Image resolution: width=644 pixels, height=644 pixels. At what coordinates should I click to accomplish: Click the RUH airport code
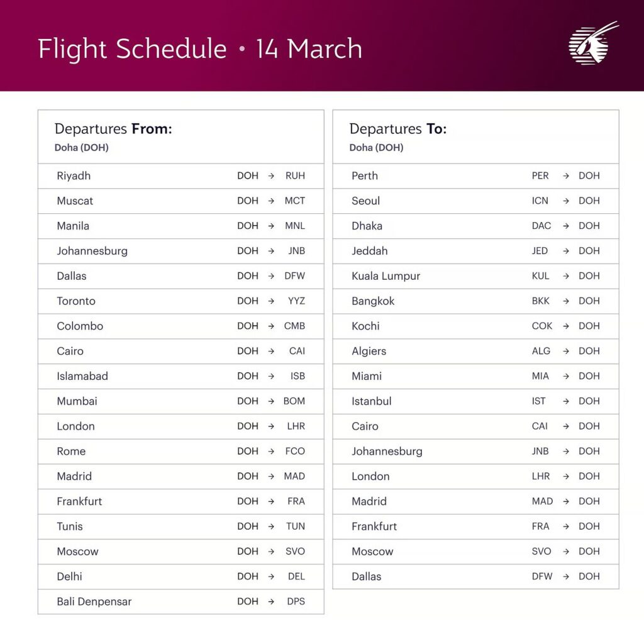click(295, 176)
